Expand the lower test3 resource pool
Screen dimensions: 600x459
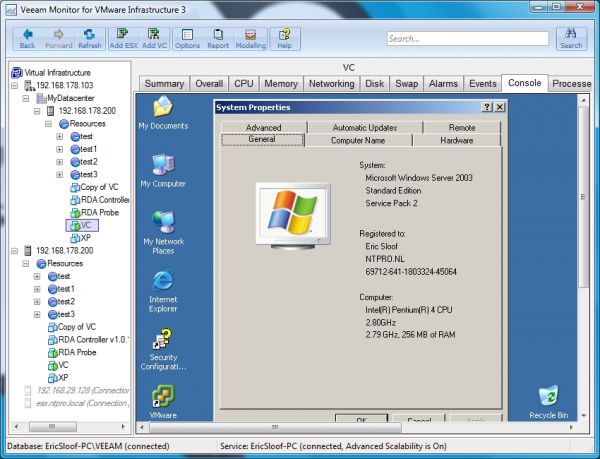click(37, 314)
